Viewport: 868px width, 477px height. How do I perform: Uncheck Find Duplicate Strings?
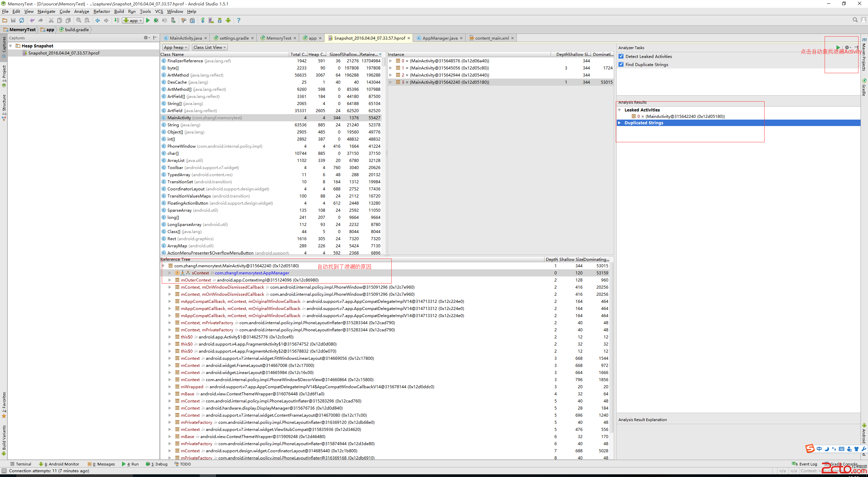pyautogui.click(x=621, y=64)
